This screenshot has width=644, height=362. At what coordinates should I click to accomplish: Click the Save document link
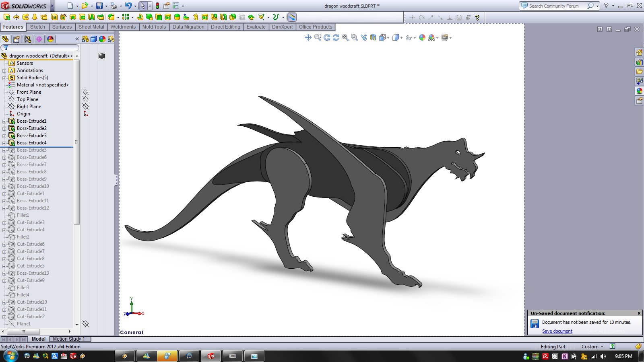click(x=557, y=331)
